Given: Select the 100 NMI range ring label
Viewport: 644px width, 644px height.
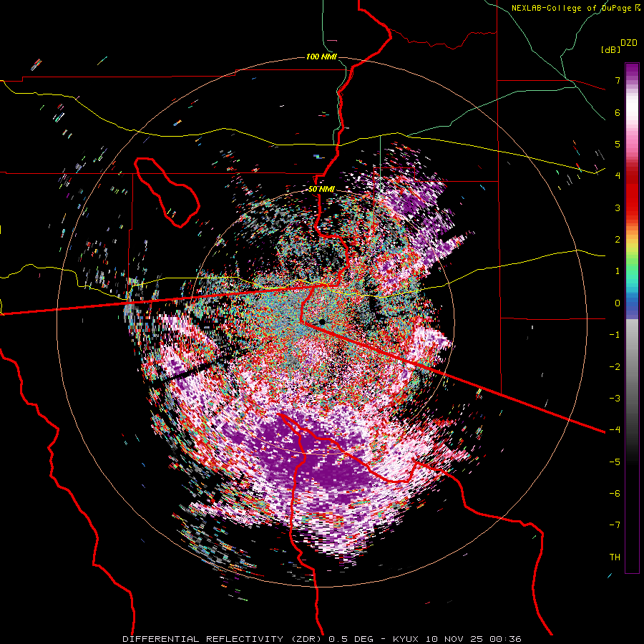Looking at the screenshot, I should [321, 57].
